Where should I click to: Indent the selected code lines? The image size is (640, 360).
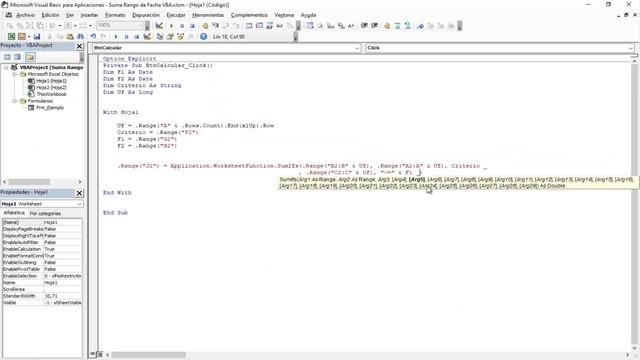click(364, 26)
